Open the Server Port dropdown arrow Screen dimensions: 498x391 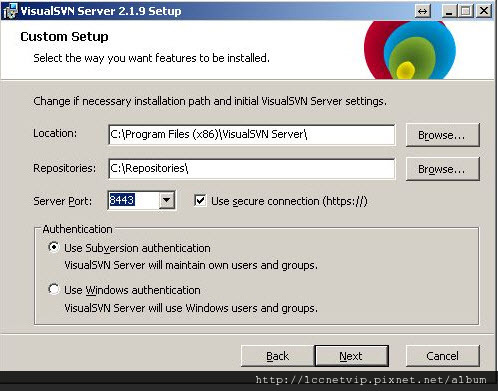pos(167,200)
